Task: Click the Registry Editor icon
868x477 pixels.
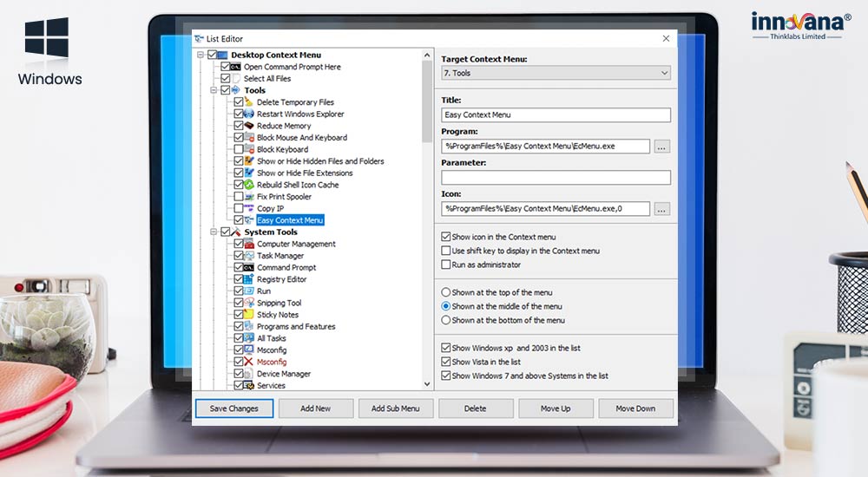Action: click(x=249, y=279)
